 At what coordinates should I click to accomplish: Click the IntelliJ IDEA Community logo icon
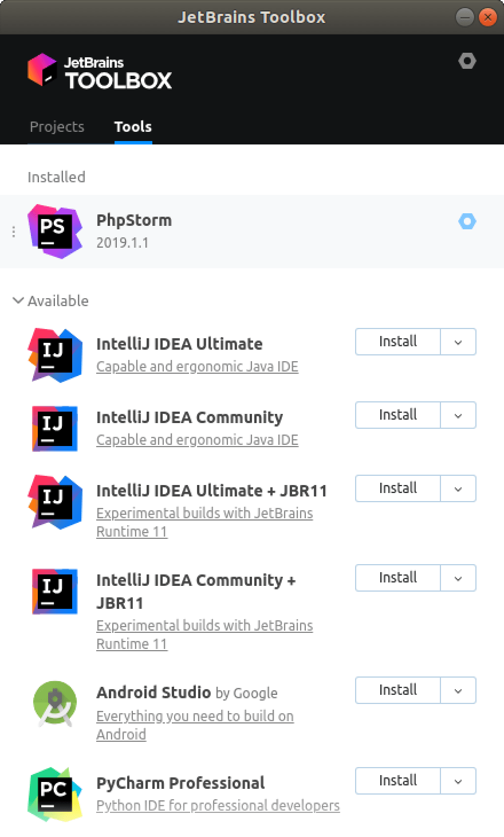pos(55,428)
